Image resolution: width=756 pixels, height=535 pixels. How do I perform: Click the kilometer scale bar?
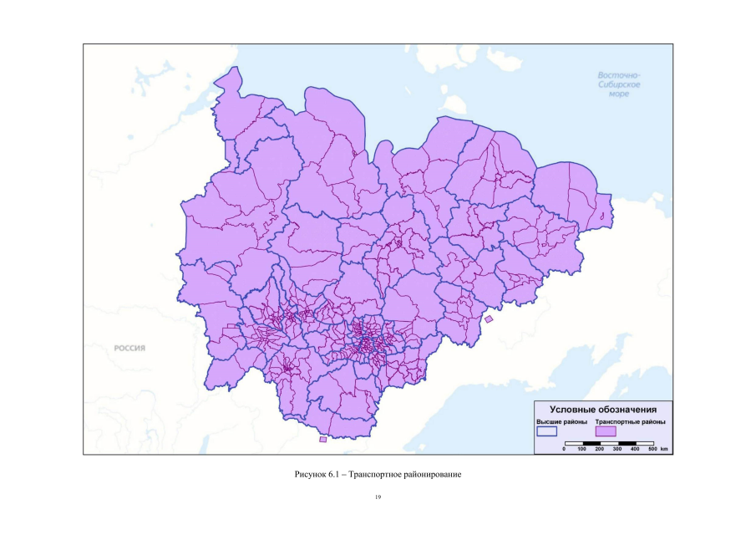tap(608, 441)
